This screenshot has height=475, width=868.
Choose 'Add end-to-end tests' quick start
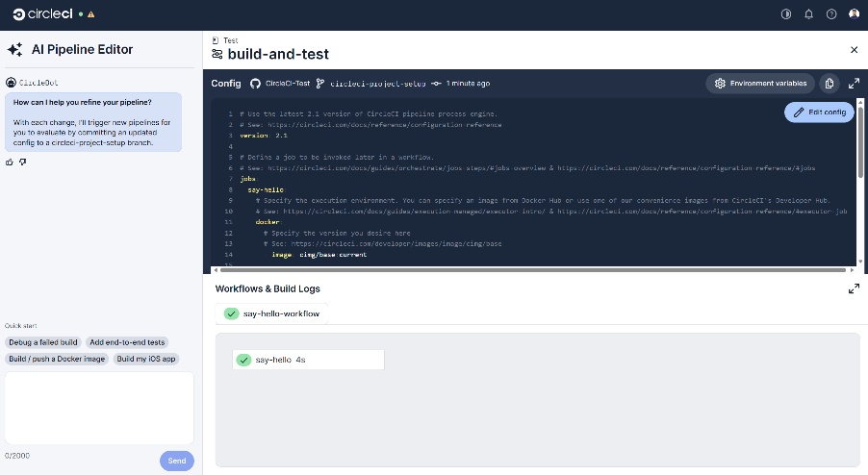(127, 342)
